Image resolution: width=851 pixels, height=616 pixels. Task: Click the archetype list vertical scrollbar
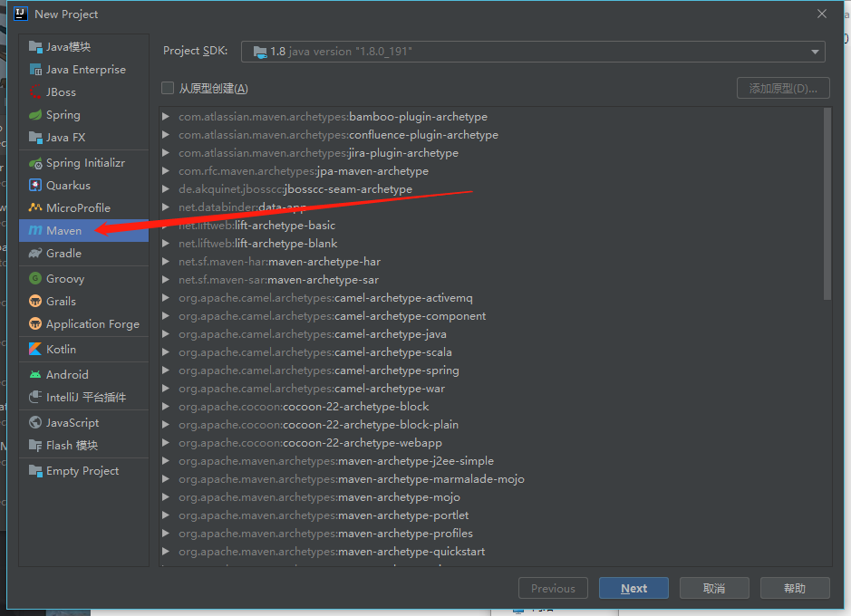tap(827, 204)
